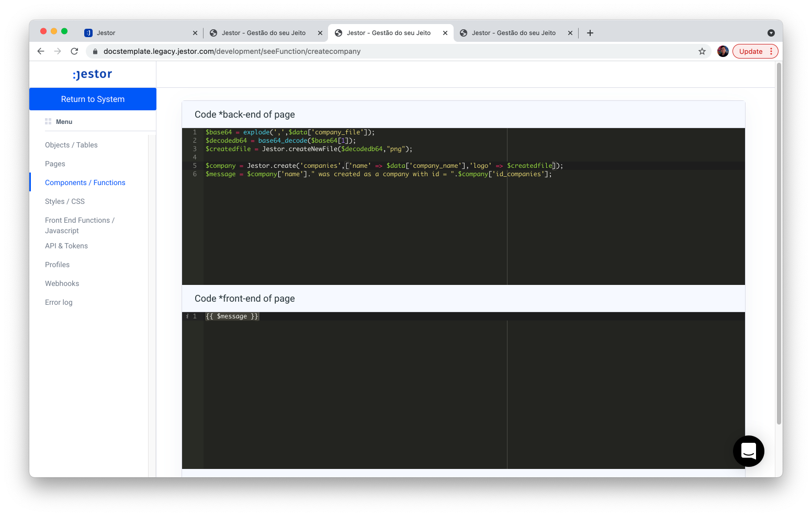Reload the current page

click(74, 51)
